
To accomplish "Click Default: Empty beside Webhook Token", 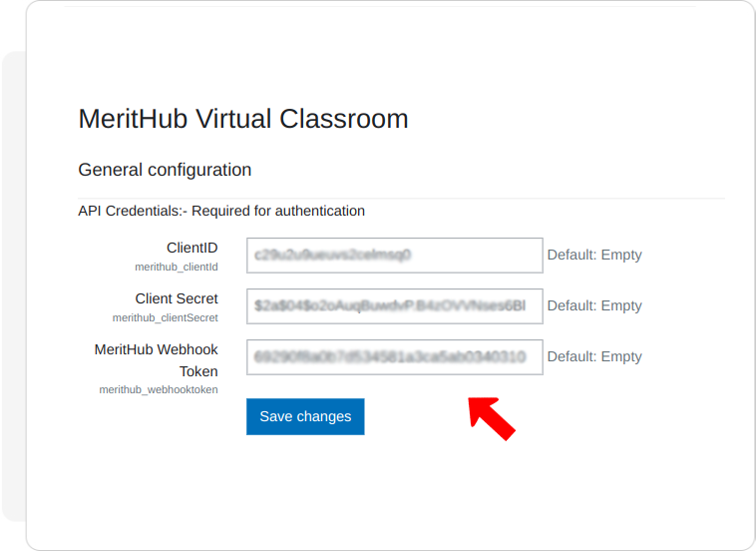I will pos(594,356).
